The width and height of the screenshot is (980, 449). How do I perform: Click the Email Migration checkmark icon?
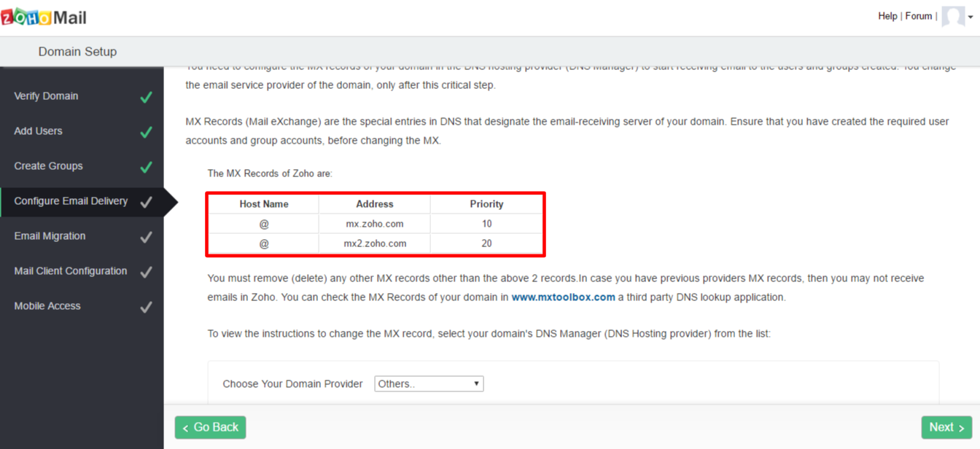(x=146, y=237)
